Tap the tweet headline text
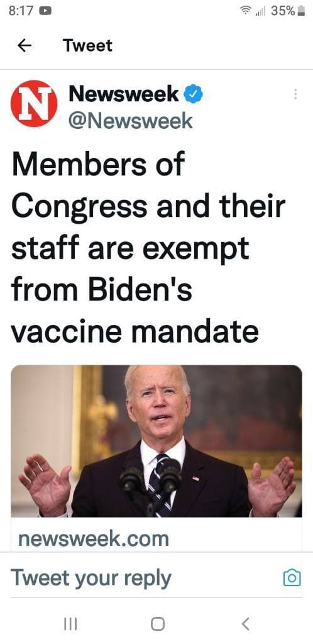The width and height of the screenshot is (313, 644). pyautogui.click(x=148, y=248)
